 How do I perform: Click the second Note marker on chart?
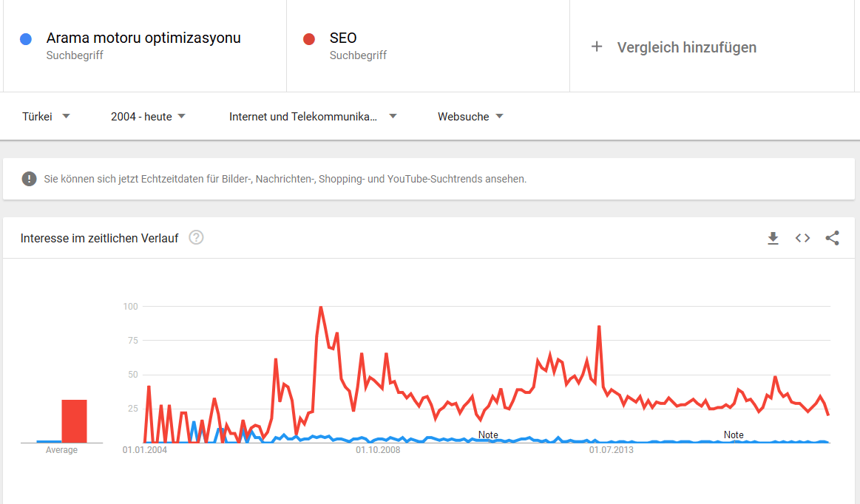pos(734,435)
